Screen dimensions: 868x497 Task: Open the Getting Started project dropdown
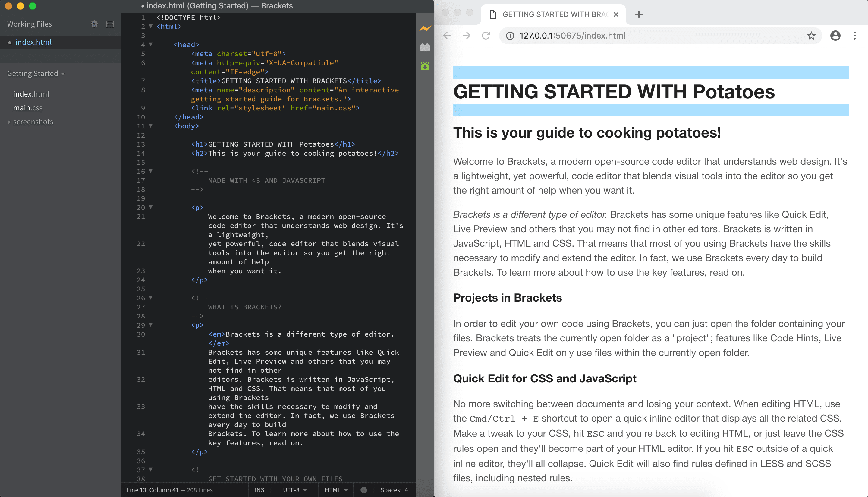coord(36,73)
